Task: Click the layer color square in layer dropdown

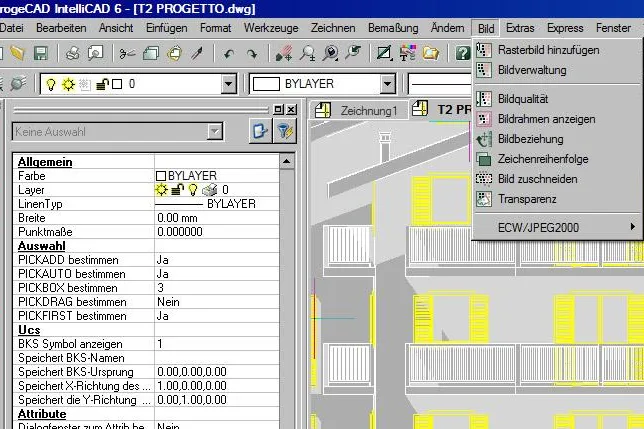Action: point(117,84)
